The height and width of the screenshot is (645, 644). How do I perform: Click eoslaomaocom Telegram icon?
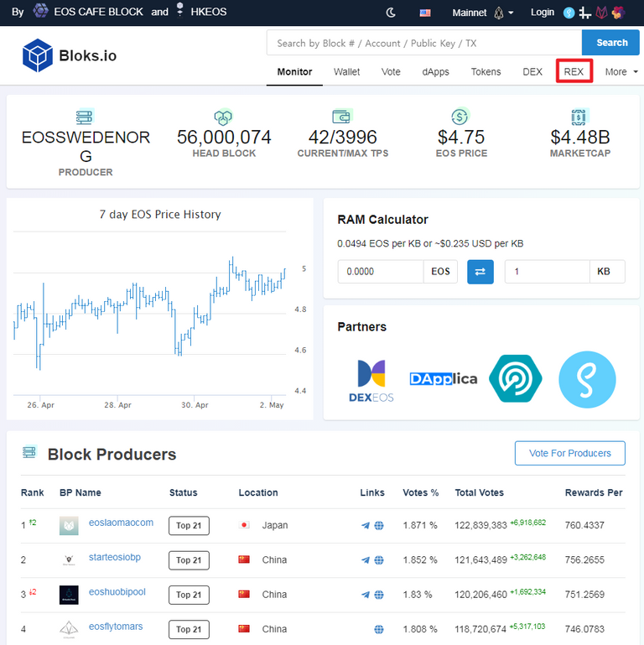pyautogui.click(x=365, y=525)
